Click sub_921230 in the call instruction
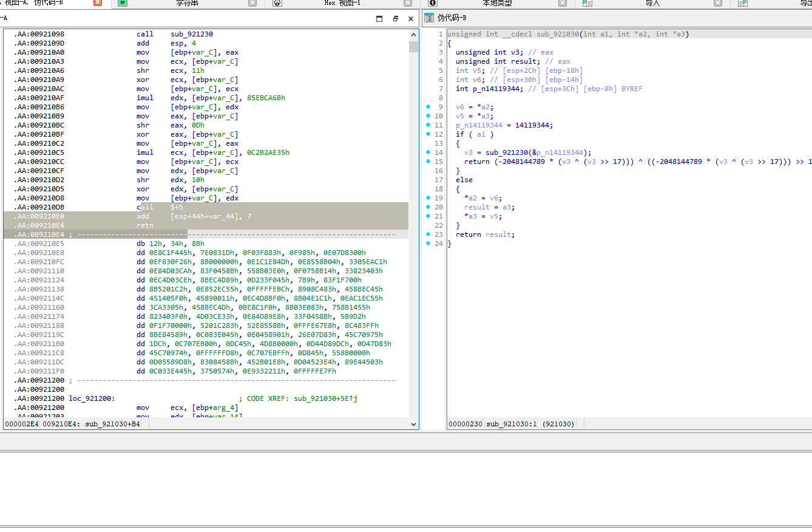The height and width of the screenshot is (532, 812). click(192, 34)
